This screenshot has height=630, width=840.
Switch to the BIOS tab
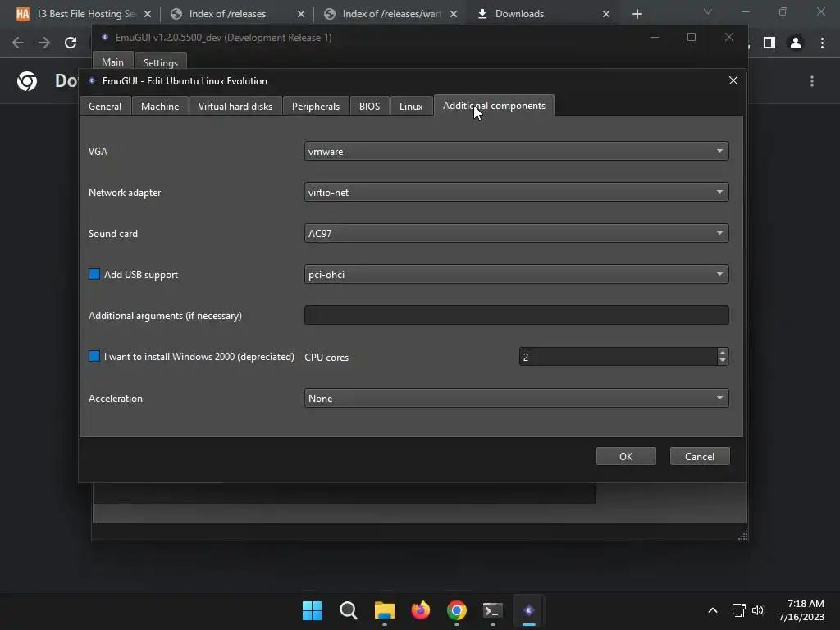(x=369, y=106)
